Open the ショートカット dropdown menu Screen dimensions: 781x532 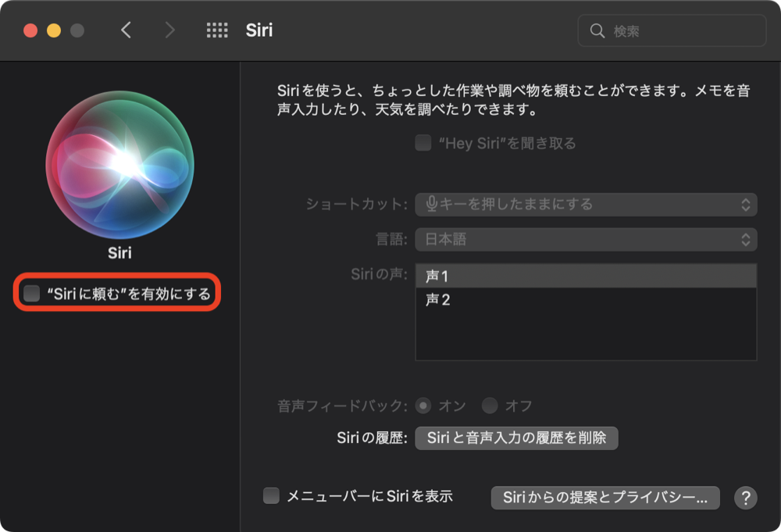(x=586, y=204)
